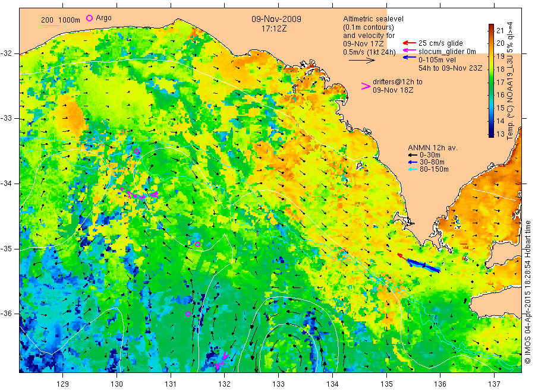Click the vertical 'Temp. (°C) NOAA19_L3U' colour bar title
Viewport: 535px width, 392px height.
tap(510, 81)
